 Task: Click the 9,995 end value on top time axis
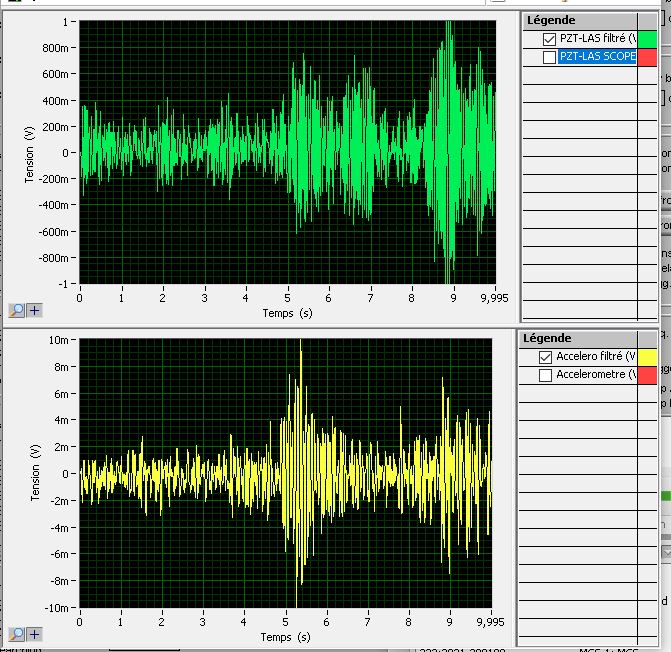tap(494, 298)
